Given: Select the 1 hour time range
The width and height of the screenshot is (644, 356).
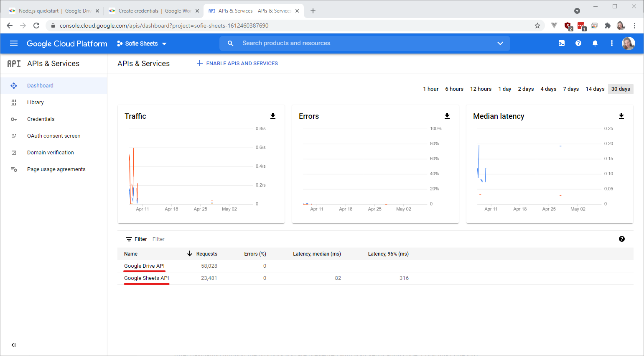Looking at the screenshot, I should click(x=431, y=89).
